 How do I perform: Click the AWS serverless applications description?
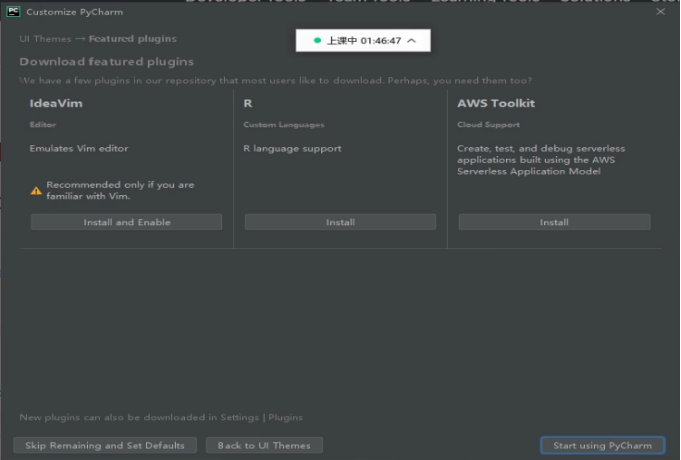pyautogui.click(x=541, y=160)
